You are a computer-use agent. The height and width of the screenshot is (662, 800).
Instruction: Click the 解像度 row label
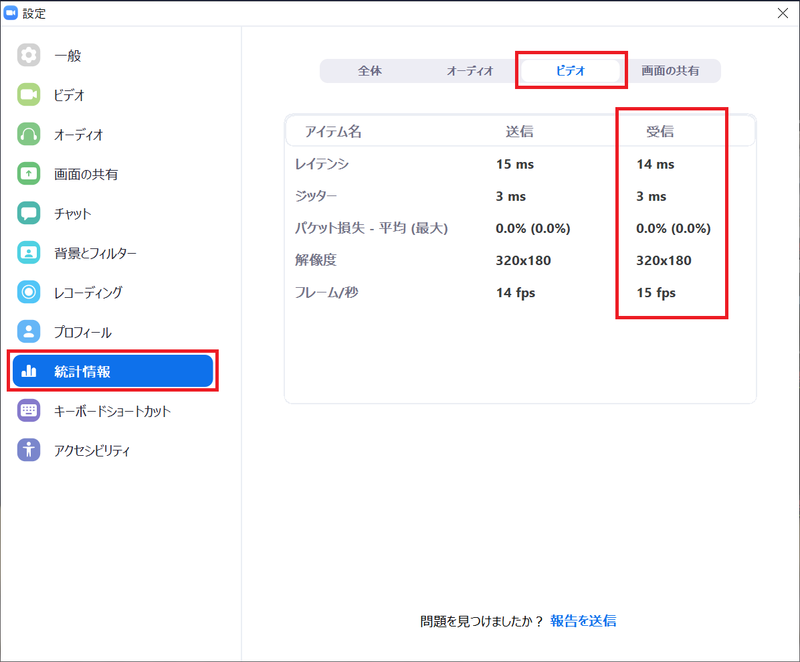pyautogui.click(x=316, y=260)
